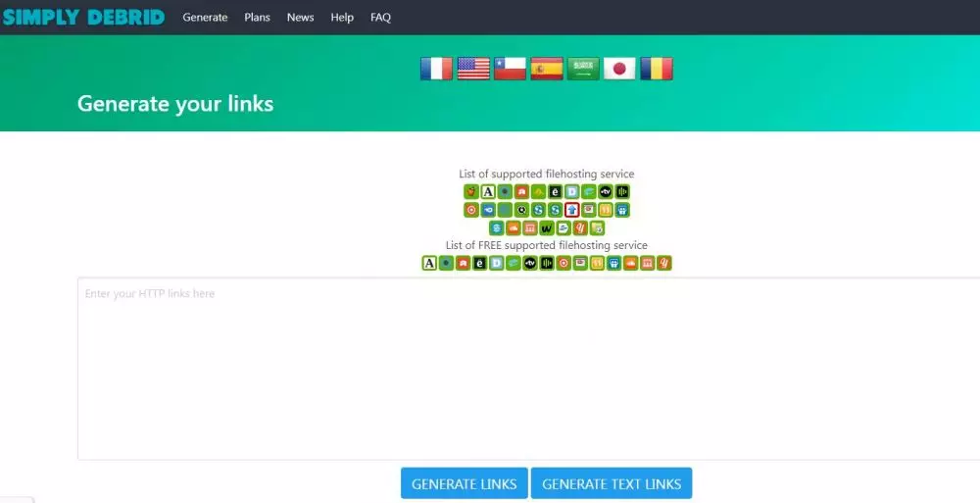Click the orange cloud icon in supported list

(x=514, y=227)
